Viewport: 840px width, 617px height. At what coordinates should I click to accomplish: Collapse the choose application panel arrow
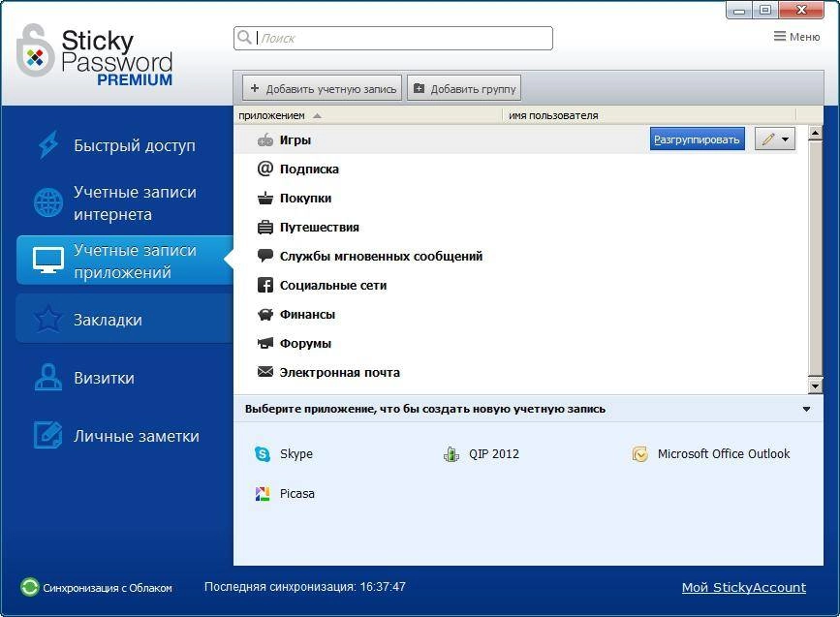click(x=806, y=409)
